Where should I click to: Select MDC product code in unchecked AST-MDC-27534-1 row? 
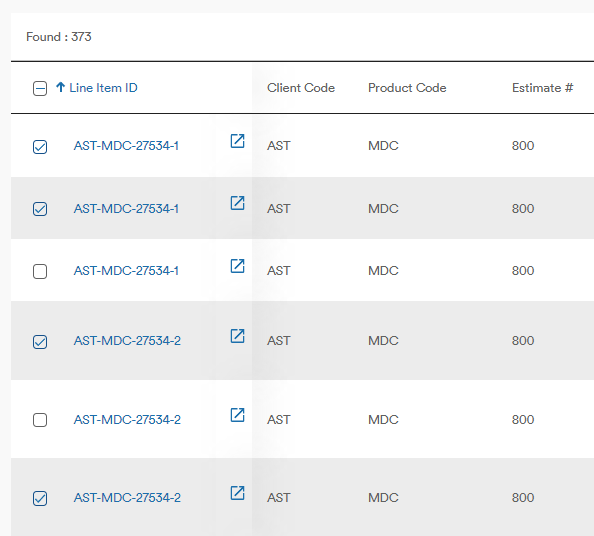(x=383, y=270)
